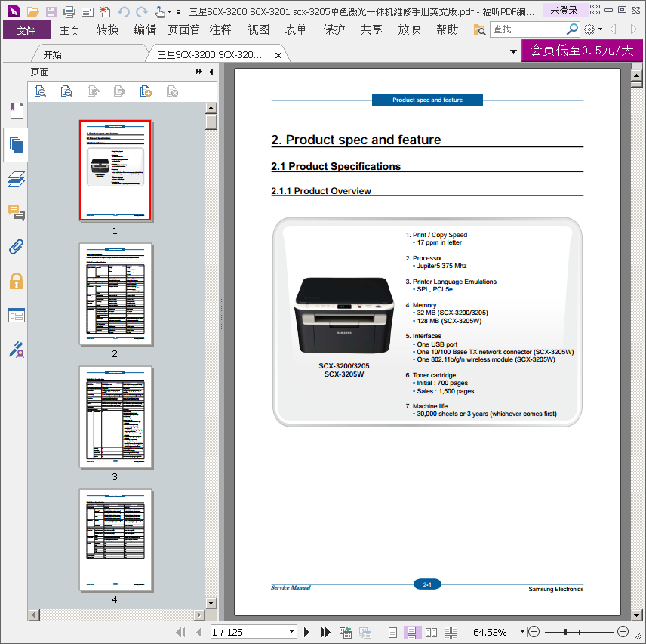Undo the last action

pos(124,11)
